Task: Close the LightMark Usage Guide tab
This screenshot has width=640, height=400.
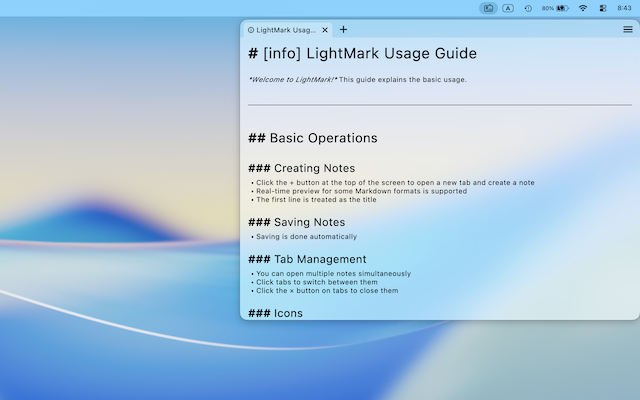Action: [326, 30]
